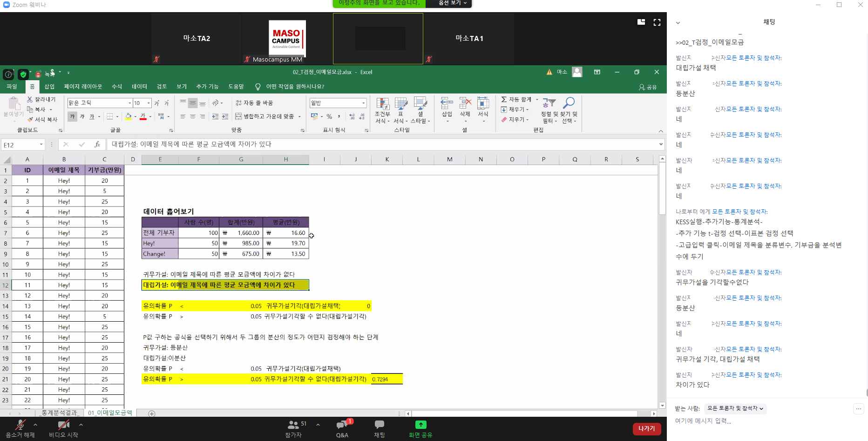The image size is (868, 441).
Task: Open the chat recipient dropdown
Action: point(735,408)
